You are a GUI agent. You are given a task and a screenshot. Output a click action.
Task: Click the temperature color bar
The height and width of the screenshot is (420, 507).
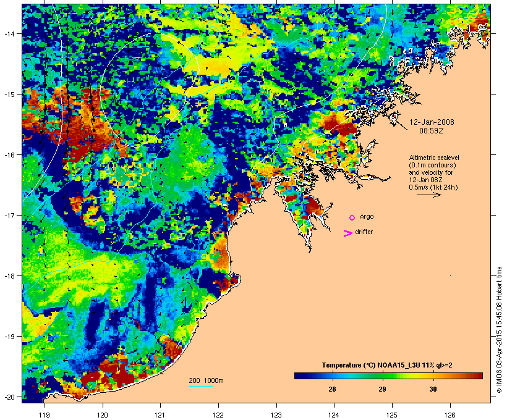tap(388, 376)
